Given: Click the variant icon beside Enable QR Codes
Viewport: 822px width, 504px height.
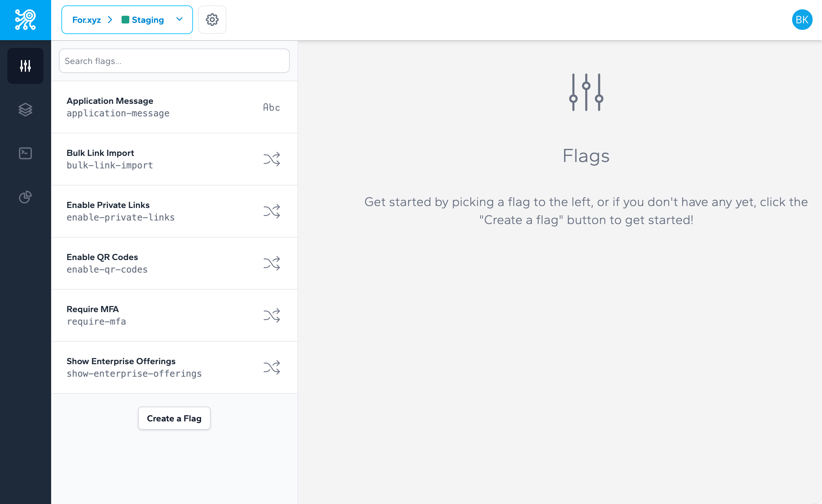Looking at the screenshot, I should tap(271, 263).
